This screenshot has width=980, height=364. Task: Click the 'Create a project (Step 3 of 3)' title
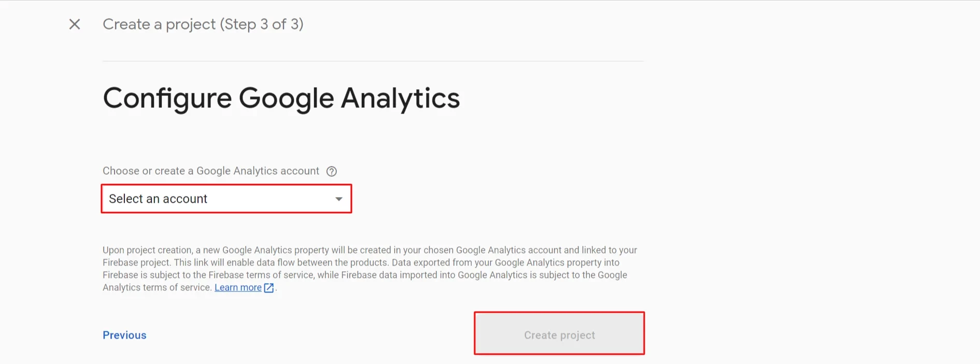(x=203, y=24)
